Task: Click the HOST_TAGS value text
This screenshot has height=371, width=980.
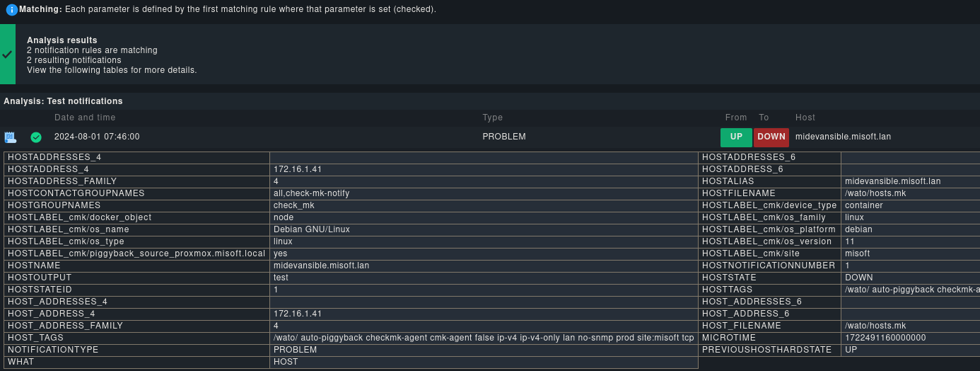Action: coord(484,338)
